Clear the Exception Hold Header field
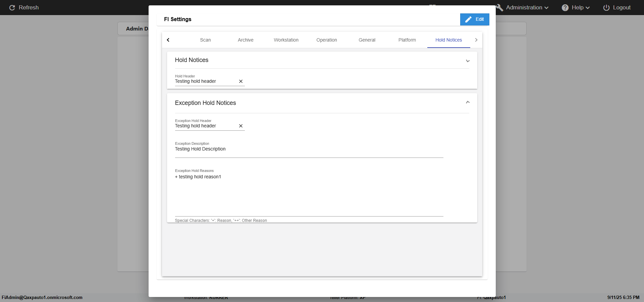Screen dimensions: 644x302 click(240, 126)
